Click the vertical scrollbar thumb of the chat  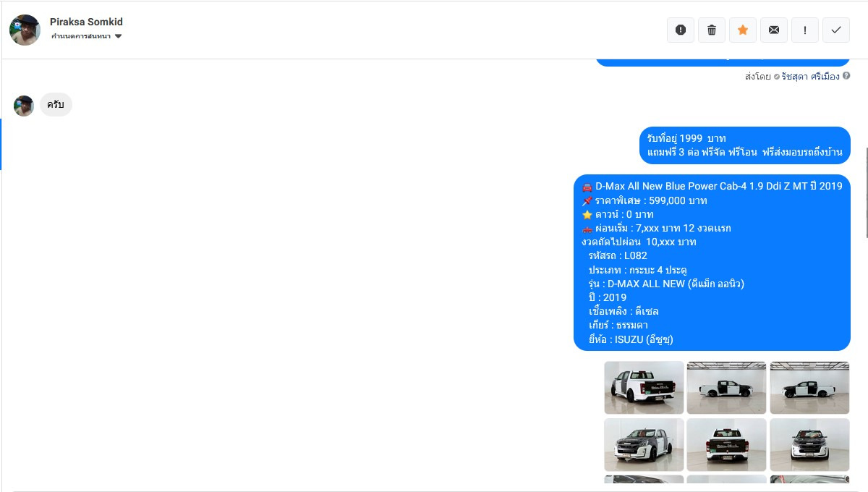click(x=867, y=192)
